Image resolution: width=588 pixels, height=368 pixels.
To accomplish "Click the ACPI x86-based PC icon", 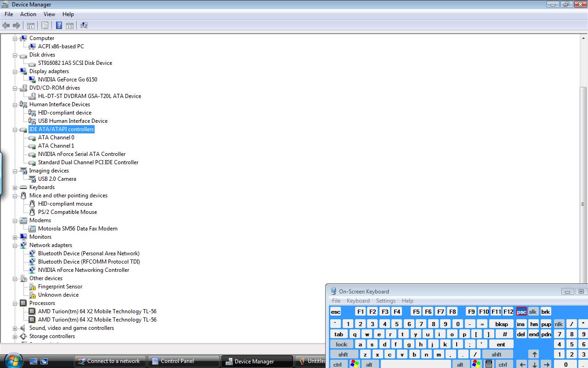I will (x=33, y=46).
